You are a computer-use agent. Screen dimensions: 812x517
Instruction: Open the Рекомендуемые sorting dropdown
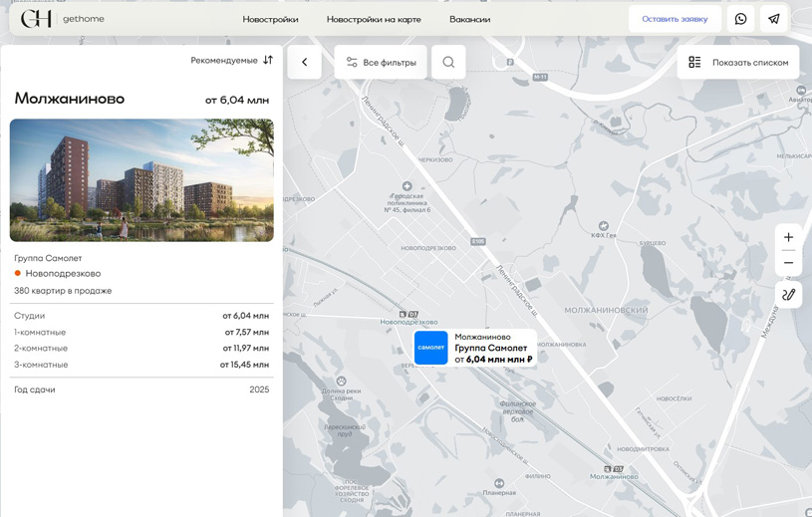click(x=231, y=61)
